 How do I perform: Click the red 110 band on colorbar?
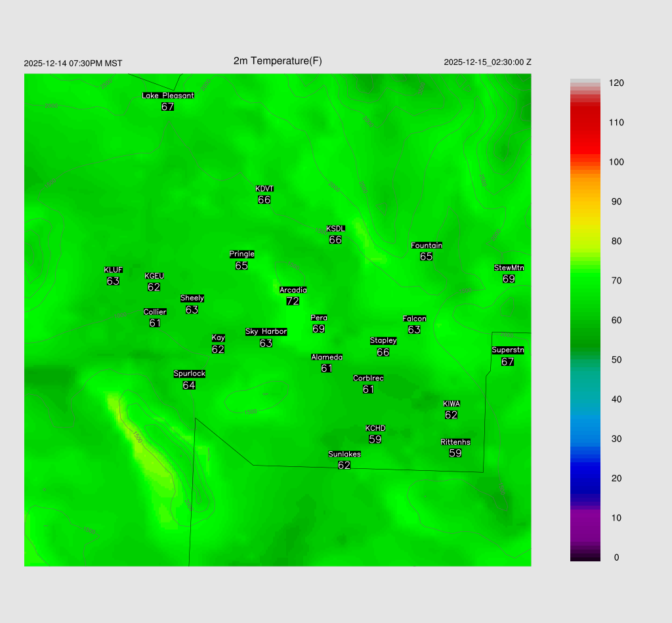point(585,123)
